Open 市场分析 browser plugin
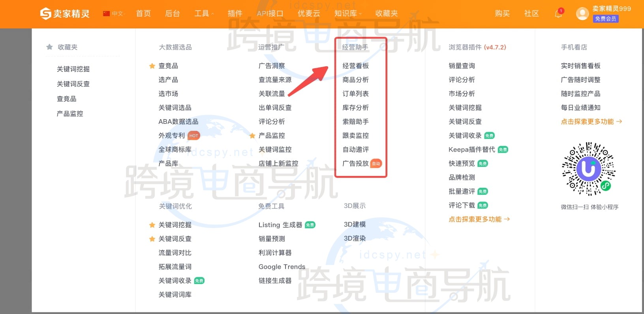This screenshot has width=644, height=314. [x=462, y=93]
